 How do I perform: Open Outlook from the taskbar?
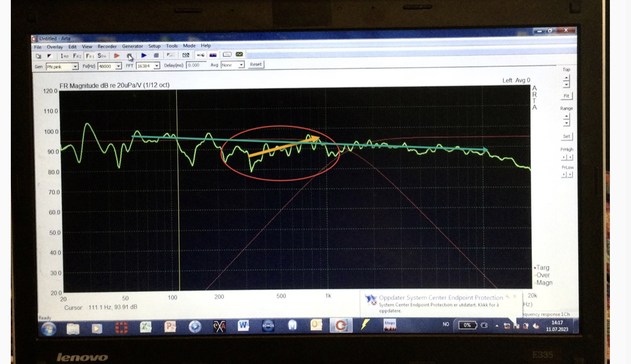click(316, 325)
